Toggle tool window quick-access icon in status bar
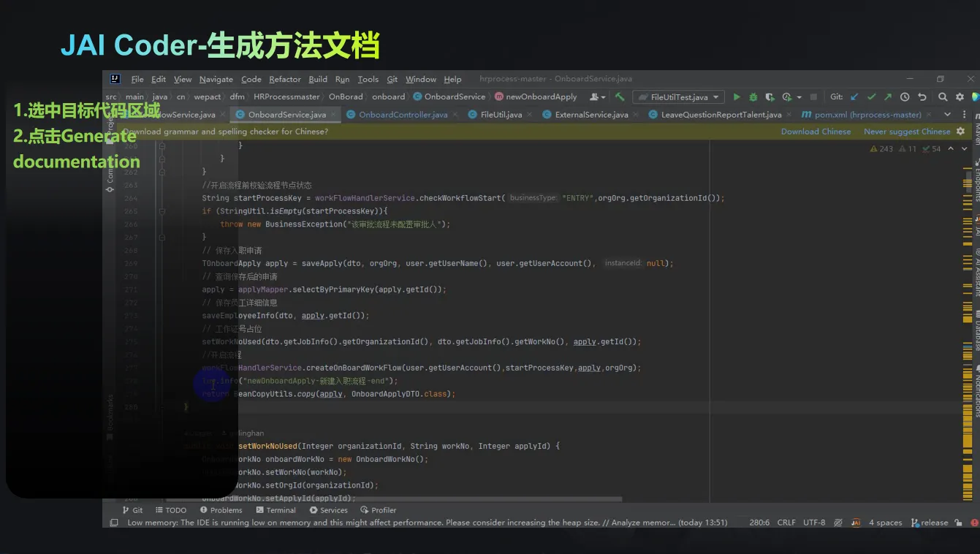This screenshot has width=980, height=554. pyautogui.click(x=114, y=523)
